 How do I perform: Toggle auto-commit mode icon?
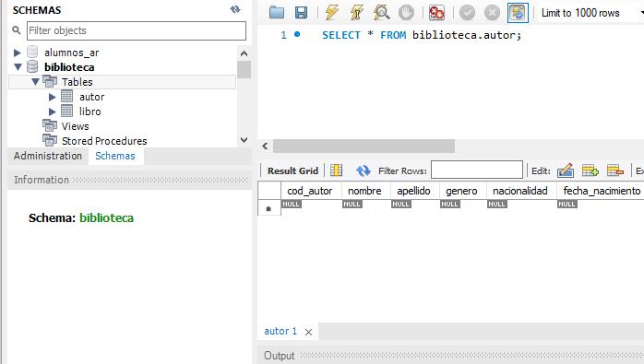(518, 13)
